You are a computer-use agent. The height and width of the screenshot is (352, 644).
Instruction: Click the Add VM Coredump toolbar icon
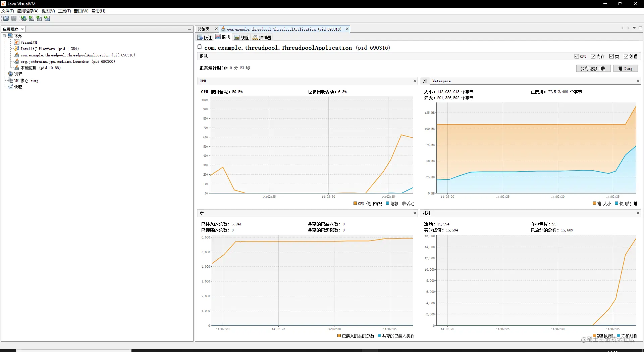click(39, 18)
